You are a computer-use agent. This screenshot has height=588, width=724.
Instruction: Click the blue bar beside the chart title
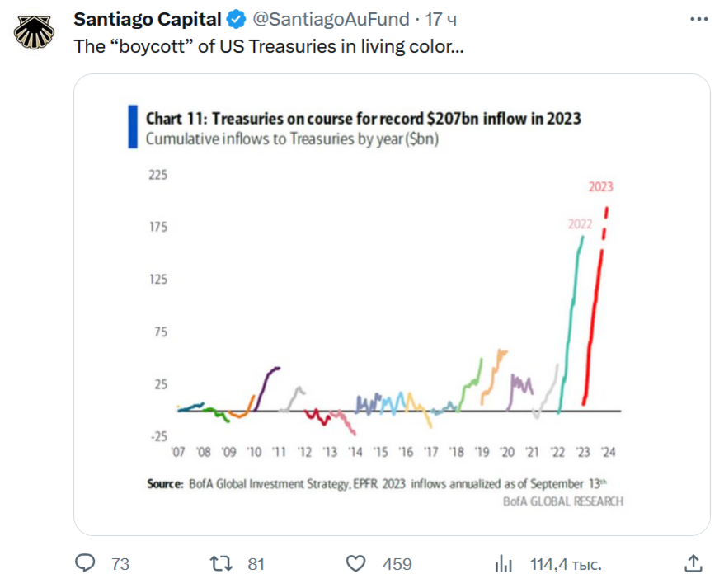pyautogui.click(x=132, y=127)
